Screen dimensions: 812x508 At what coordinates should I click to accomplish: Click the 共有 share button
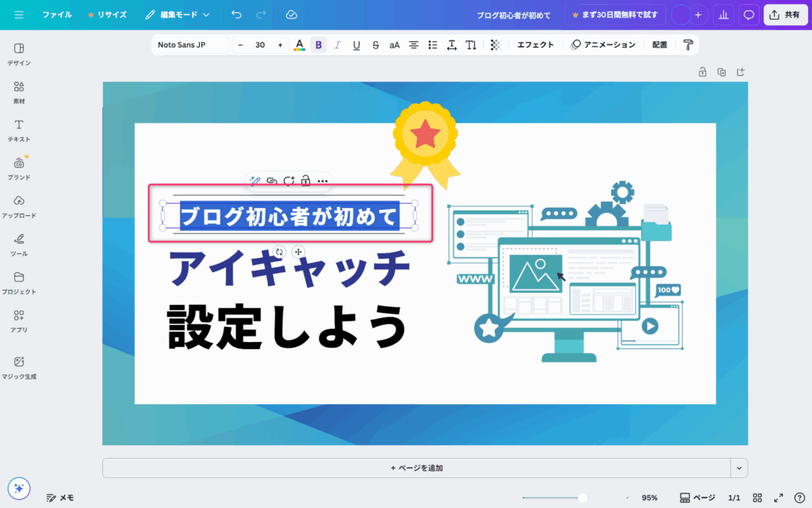pos(784,14)
